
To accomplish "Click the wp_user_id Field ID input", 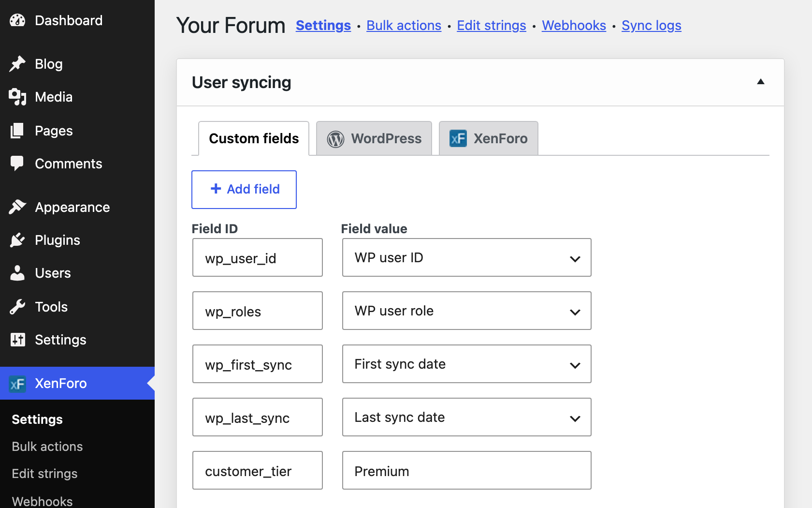I will pyautogui.click(x=258, y=257).
